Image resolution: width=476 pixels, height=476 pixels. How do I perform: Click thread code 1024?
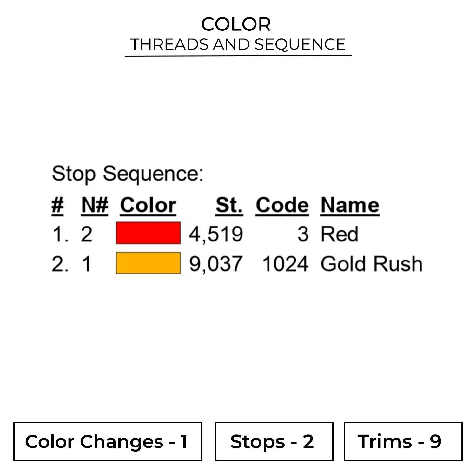(285, 264)
